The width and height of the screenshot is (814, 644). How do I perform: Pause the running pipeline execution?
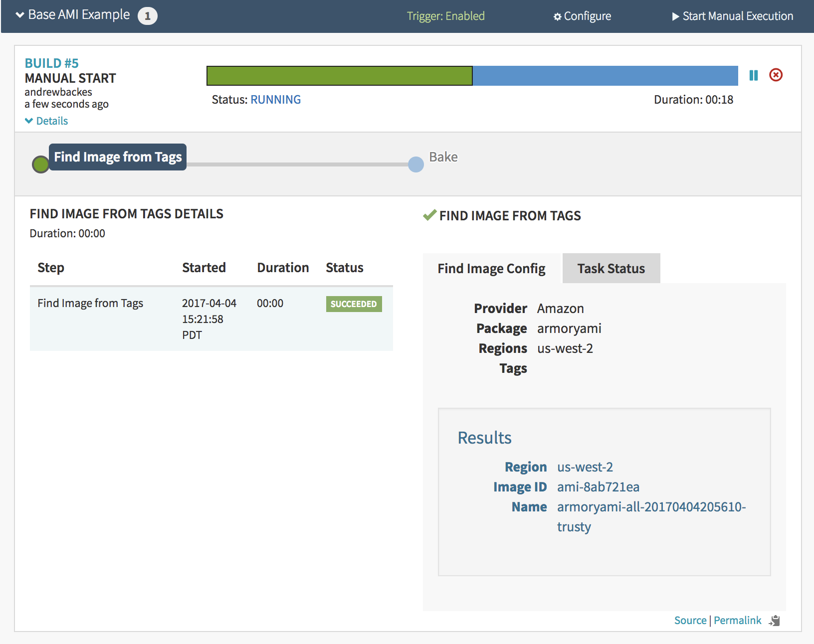point(753,75)
